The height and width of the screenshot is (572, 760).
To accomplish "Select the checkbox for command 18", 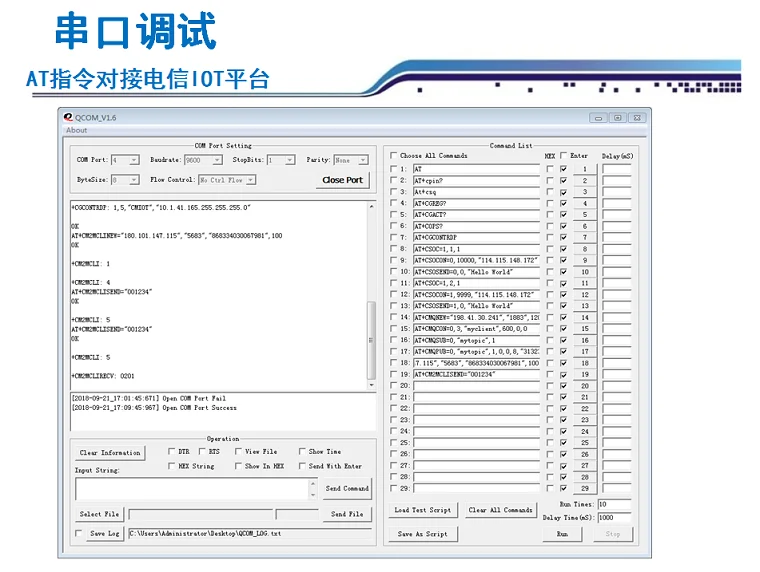I will click(394, 363).
